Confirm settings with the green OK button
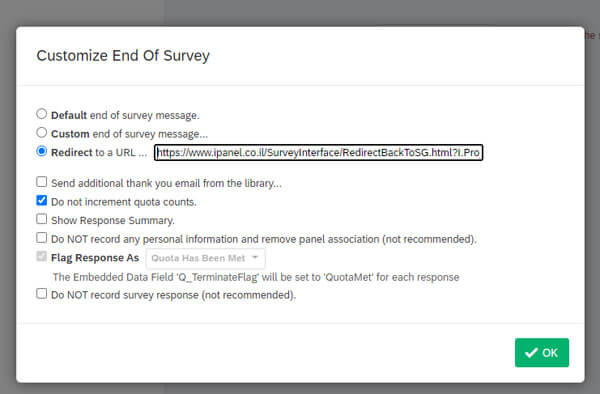600x394 pixels. [x=541, y=352]
